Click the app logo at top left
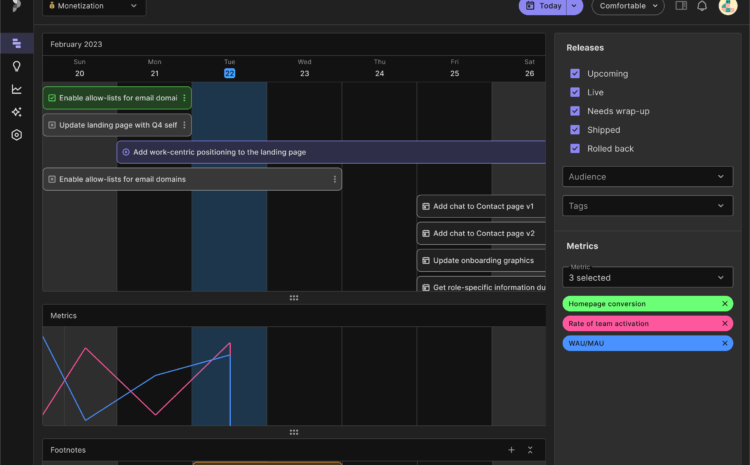750x465 pixels. pos(17,5)
